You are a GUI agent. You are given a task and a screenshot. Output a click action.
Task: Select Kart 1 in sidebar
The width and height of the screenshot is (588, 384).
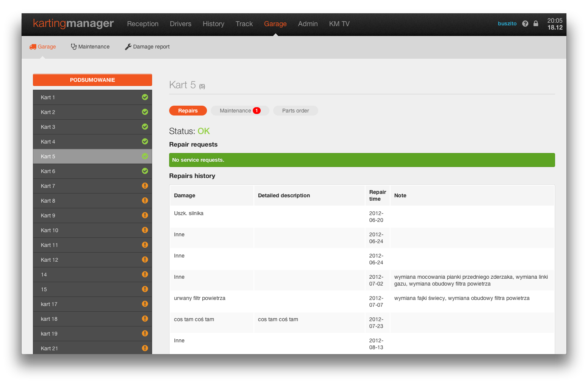coord(92,97)
